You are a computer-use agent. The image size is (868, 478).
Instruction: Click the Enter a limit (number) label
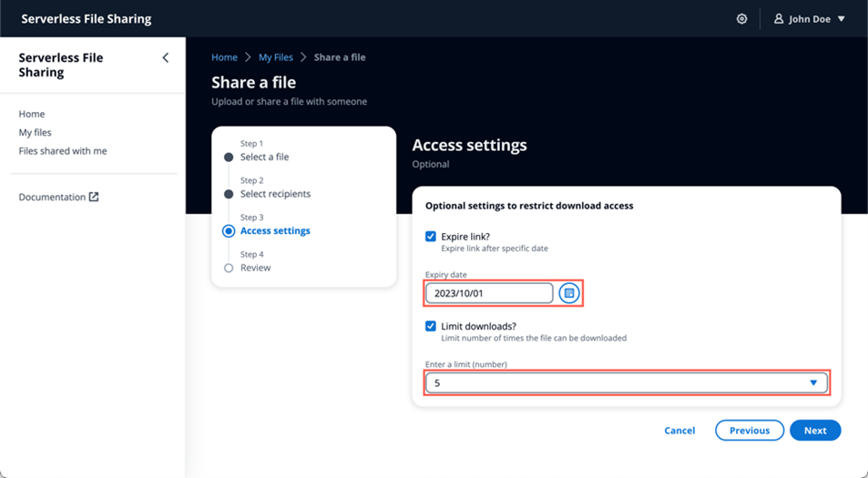coord(466,364)
